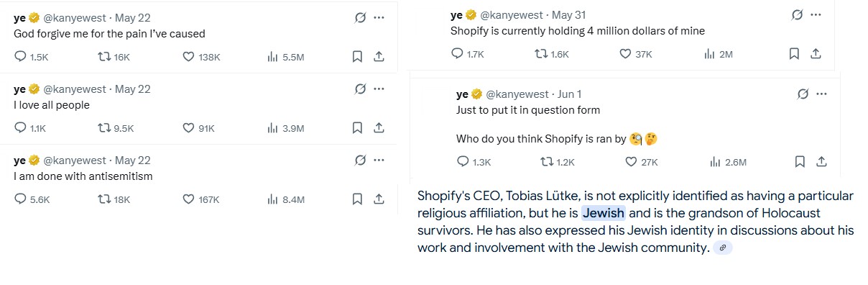Open Grok icon on "I love all people" tweet

pos(361,89)
